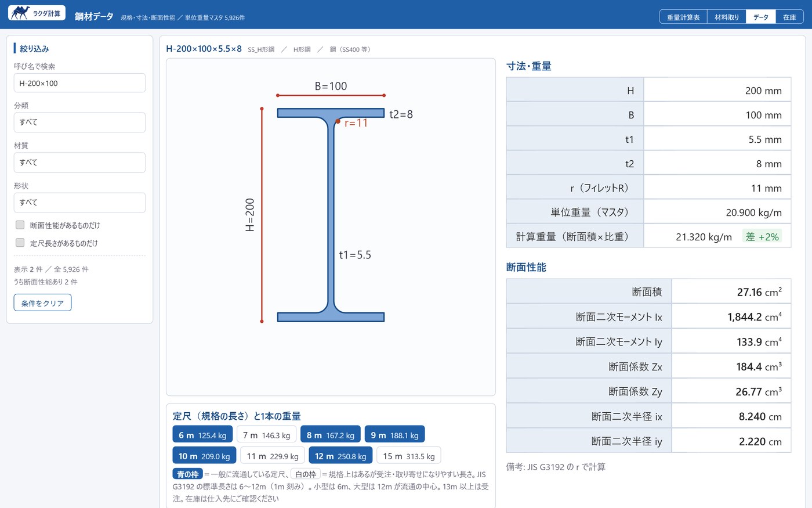Choose the 10 m 209.0 kg chip
The width and height of the screenshot is (812, 508).
click(204, 455)
